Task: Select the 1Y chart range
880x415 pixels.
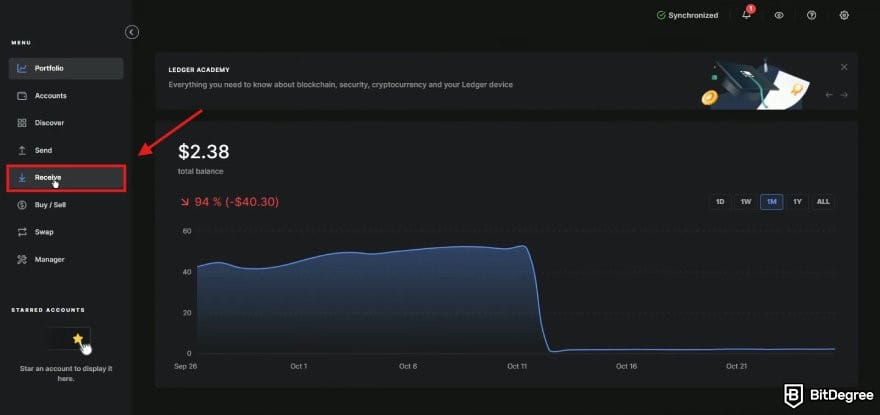Action: point(798,202)
